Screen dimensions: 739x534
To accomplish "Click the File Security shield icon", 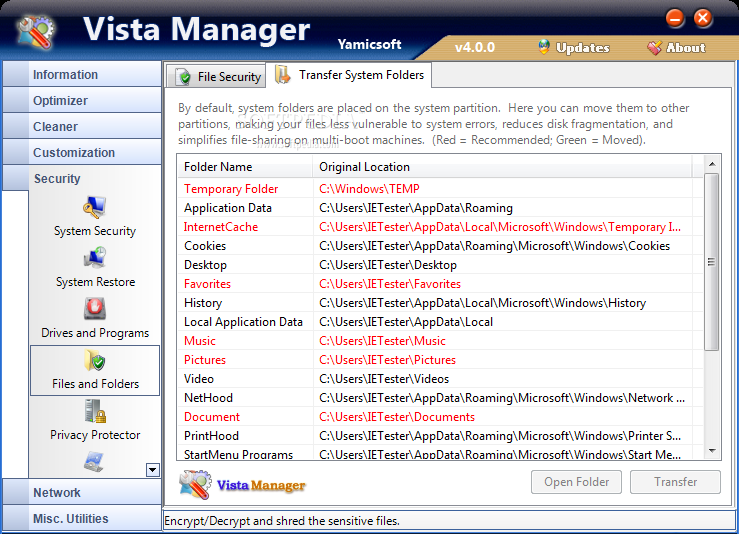I will point(183,76).
